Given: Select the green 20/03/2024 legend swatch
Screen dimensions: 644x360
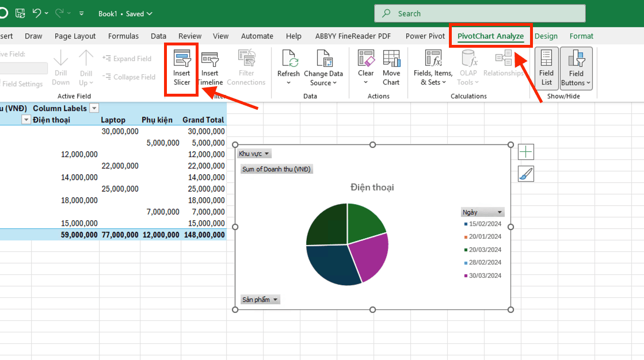Looking at the screenshot, I should (466, 249).
